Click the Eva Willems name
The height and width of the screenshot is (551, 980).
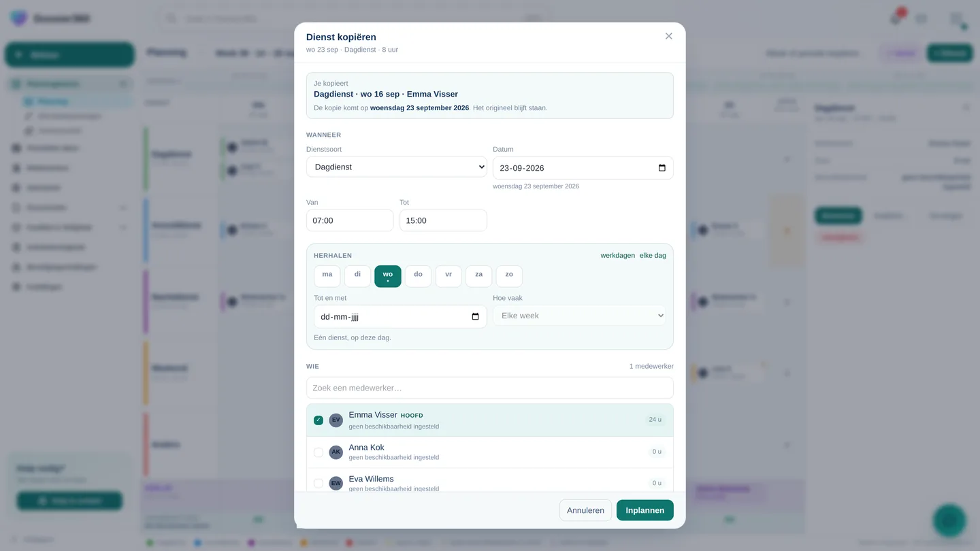click(372, 479)
